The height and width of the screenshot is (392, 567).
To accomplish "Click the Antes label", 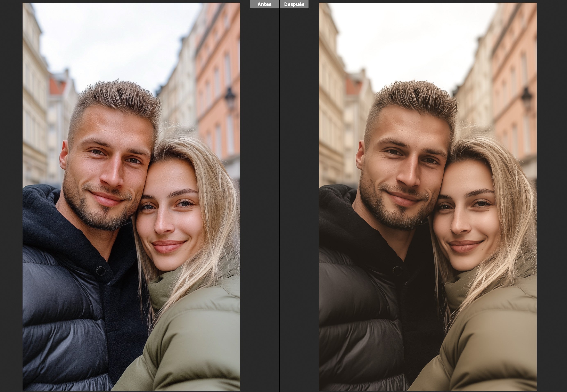I will click(x=264, y=4).
